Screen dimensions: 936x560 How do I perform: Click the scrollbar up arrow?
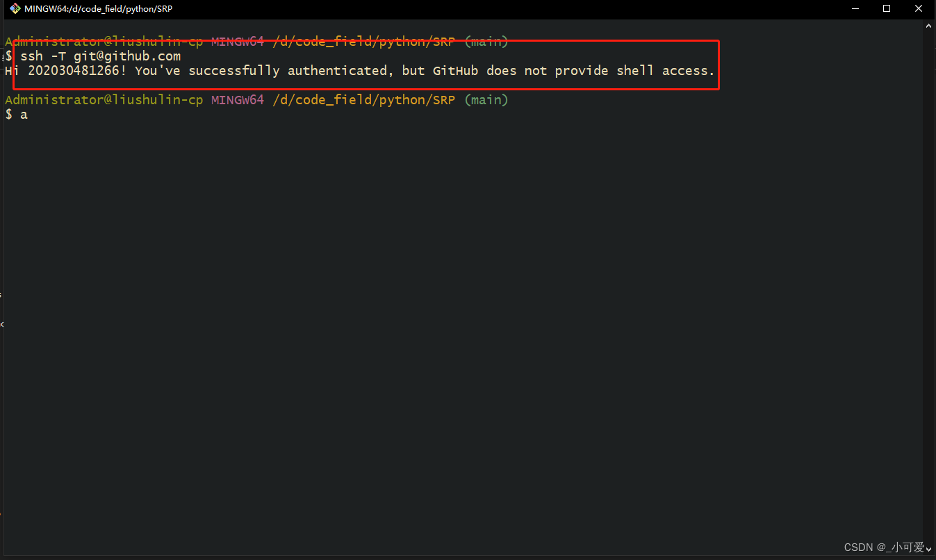click(930, 26)
